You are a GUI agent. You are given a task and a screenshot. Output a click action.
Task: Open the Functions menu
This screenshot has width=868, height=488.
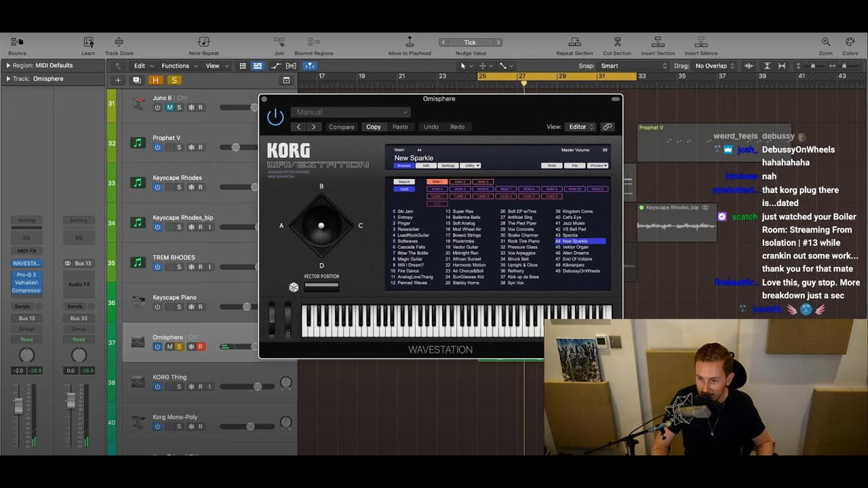pos(178,66)
